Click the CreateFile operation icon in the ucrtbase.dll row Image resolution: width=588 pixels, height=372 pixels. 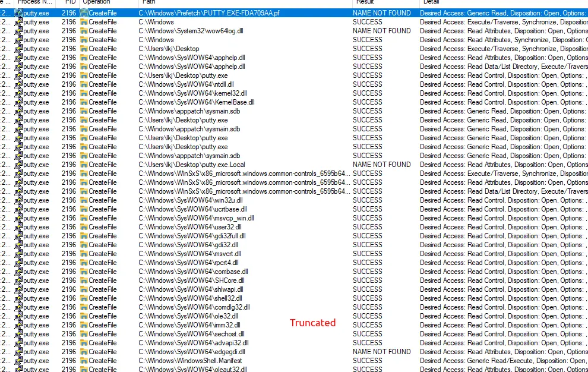pyautogui.click(x=84, y=209)
